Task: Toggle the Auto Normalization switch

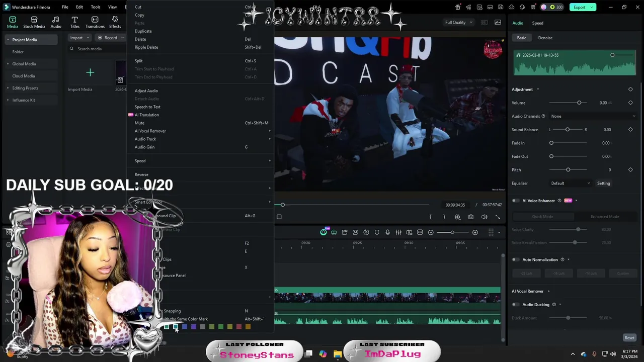Action: [x=516, y=259]
